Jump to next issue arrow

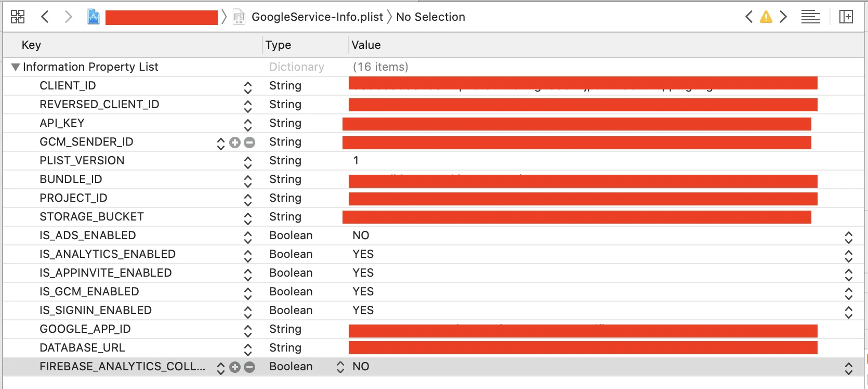click(x=783, y=17)
